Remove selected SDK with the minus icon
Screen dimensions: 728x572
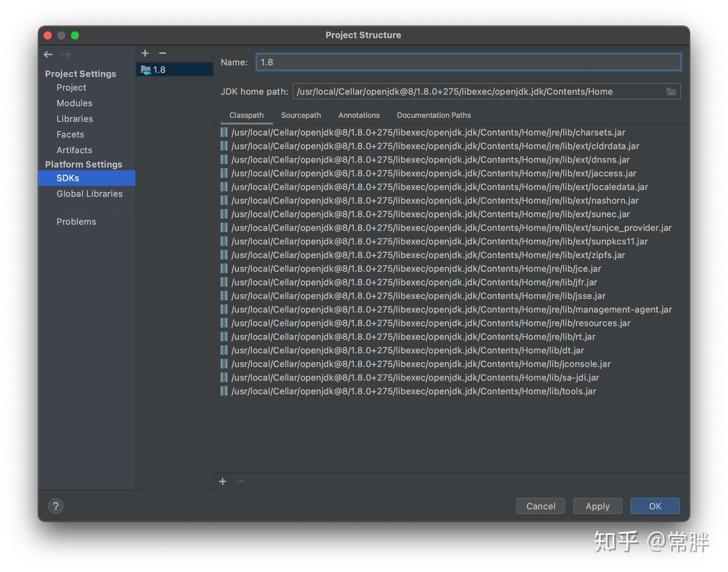[x=162, y=53]
